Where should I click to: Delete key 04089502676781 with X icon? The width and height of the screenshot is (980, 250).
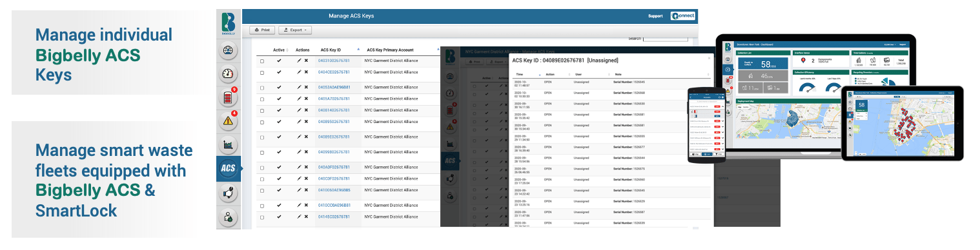point(306,121)
